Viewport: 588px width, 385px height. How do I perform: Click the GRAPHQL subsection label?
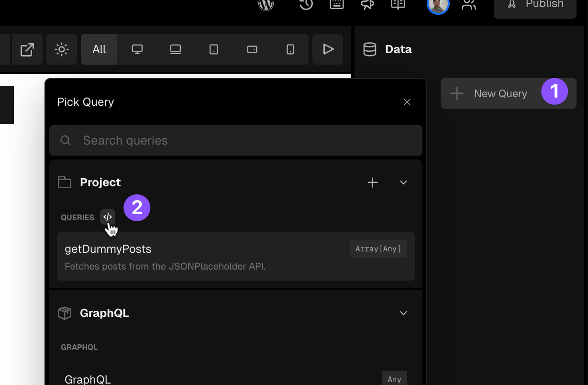coord(79,347)
